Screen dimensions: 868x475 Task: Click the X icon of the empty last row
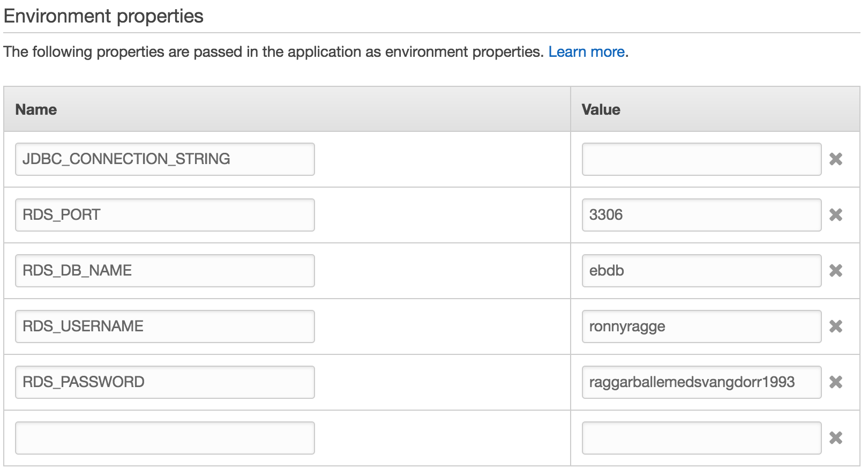point(836,438)
